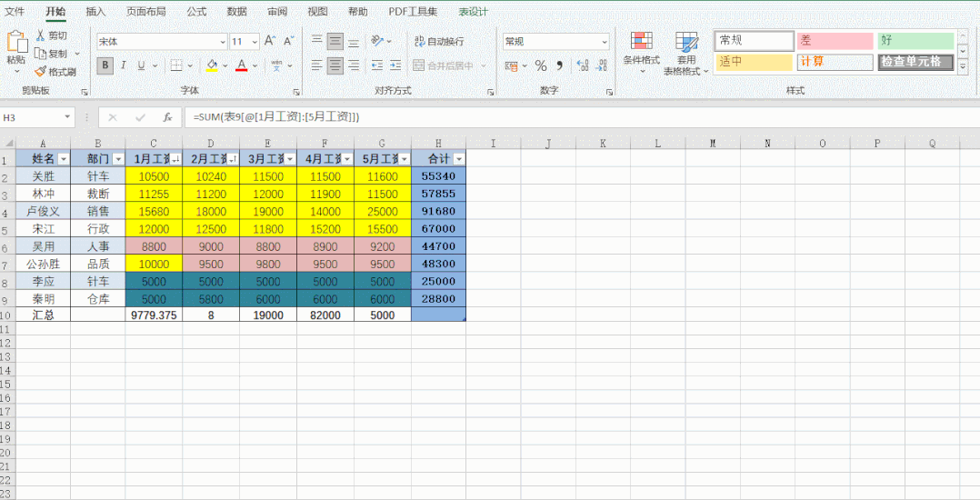Click into the formula bar SUM formula
This screenshot has height=500, width=980.
coord(276,117)
